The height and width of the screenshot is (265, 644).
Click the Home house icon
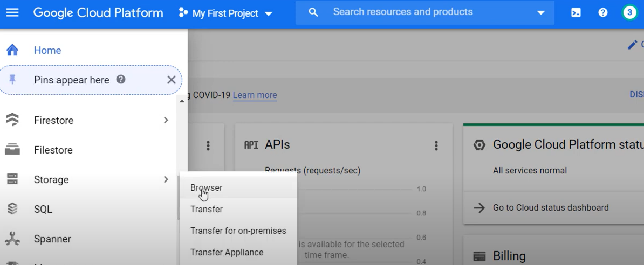tap(12, 50)
